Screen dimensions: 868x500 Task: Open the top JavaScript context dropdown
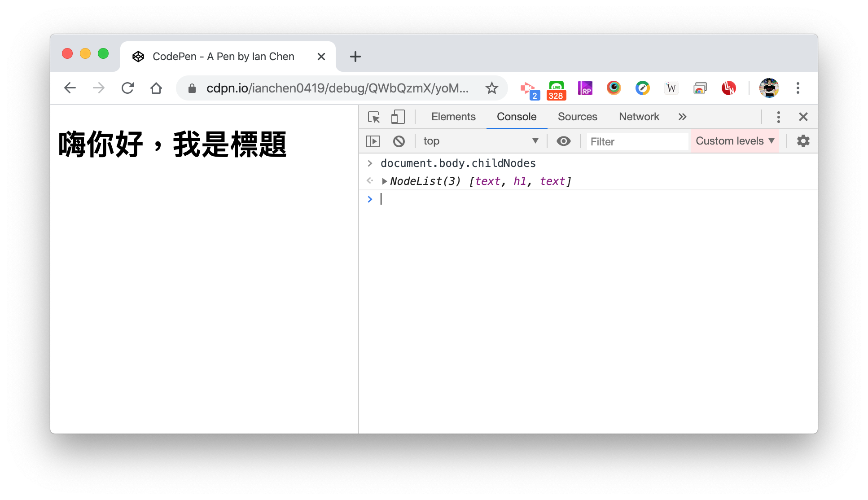[x=480, y=141]
